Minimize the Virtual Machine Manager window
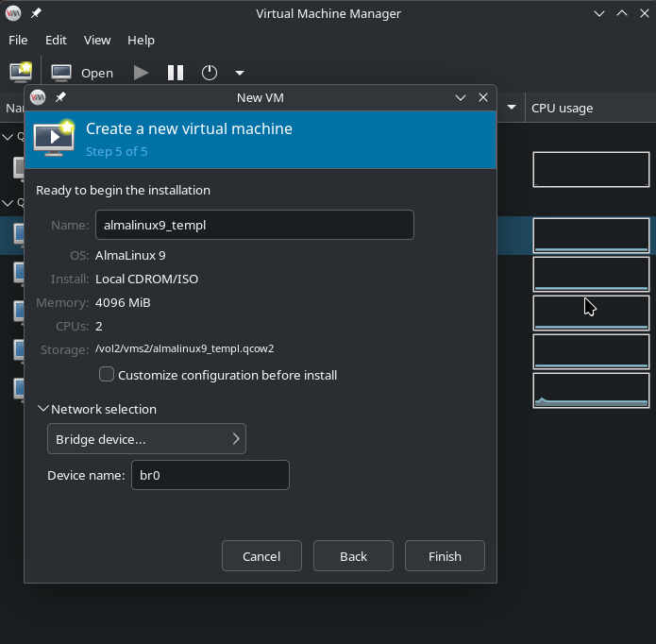This screenshot has height=644, width=656. coord(599,13)
